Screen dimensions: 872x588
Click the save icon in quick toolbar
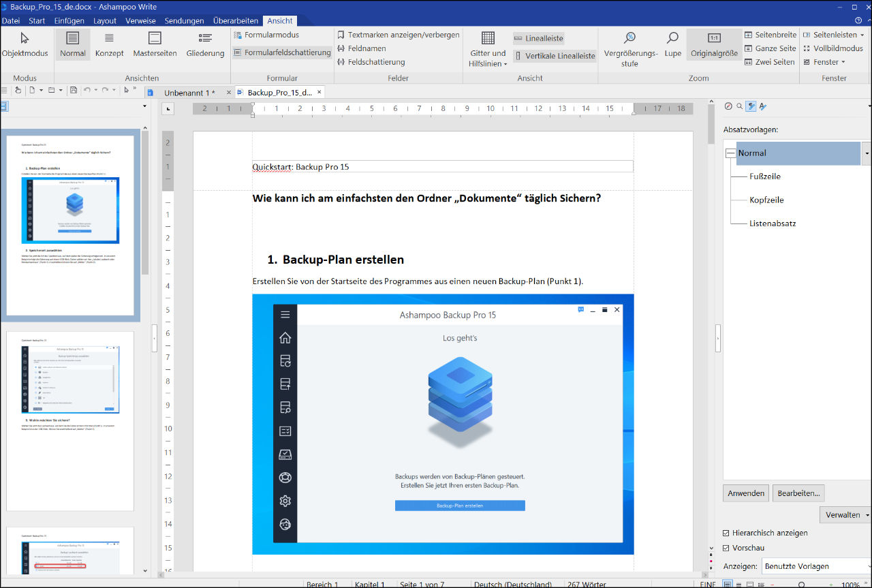pyautogui.click(x=74, y=90)
